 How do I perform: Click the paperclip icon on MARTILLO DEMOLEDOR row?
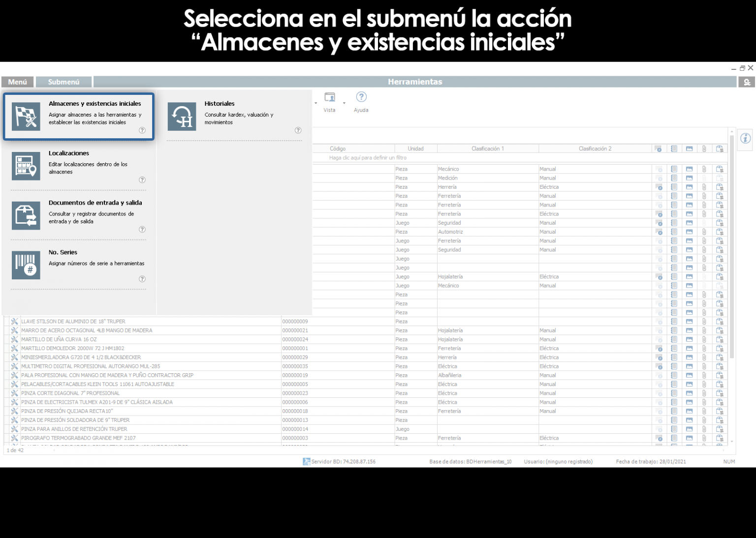click(x=704, y=348)
